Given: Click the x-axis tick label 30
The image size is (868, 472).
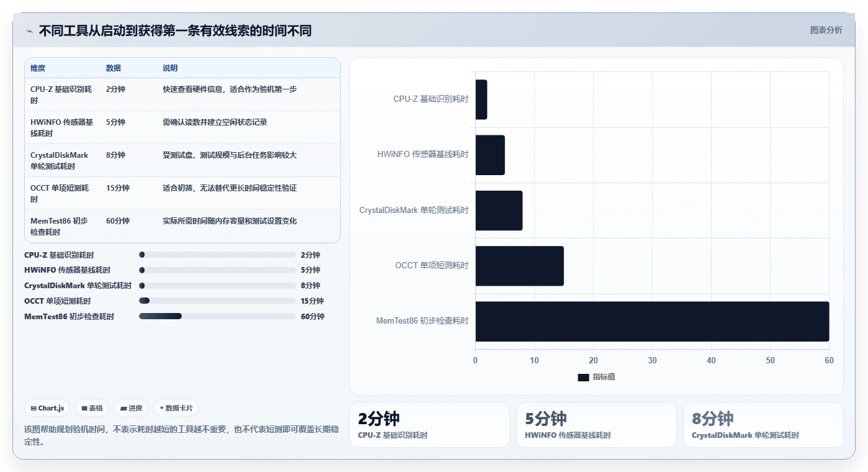Looking at the screenshot, I should tap(652, 361).
